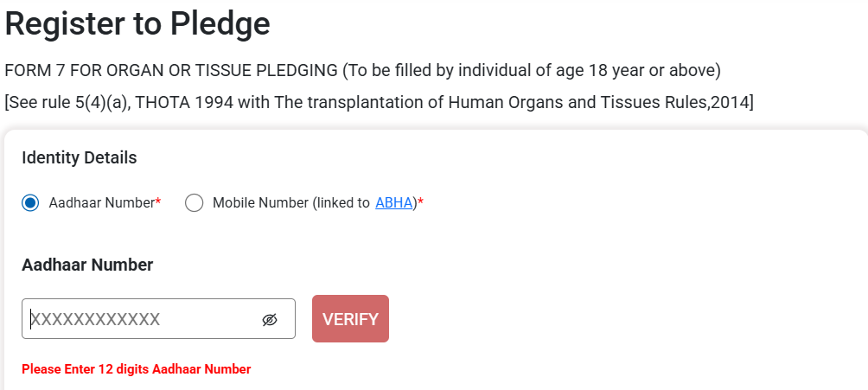Click the FORM 7 organ pledging description line
This screenshot has height=390, width=868.
pos(362,71)
